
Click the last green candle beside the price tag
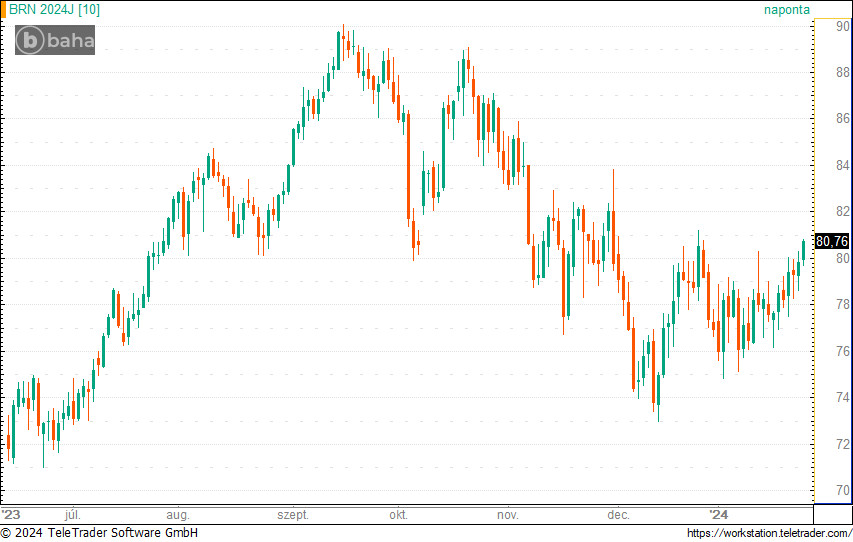[x=803, y=251]
